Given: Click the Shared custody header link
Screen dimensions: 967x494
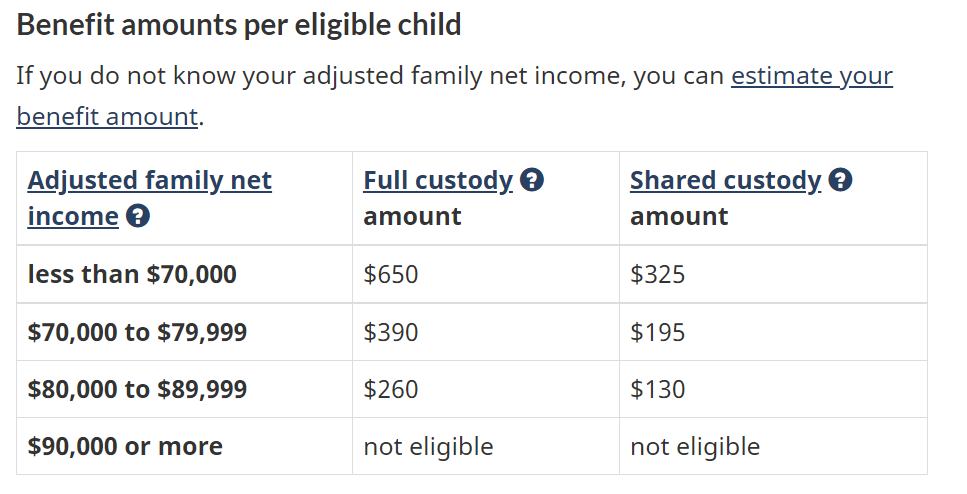Looking at the screenshot, I should pos(725,181).
